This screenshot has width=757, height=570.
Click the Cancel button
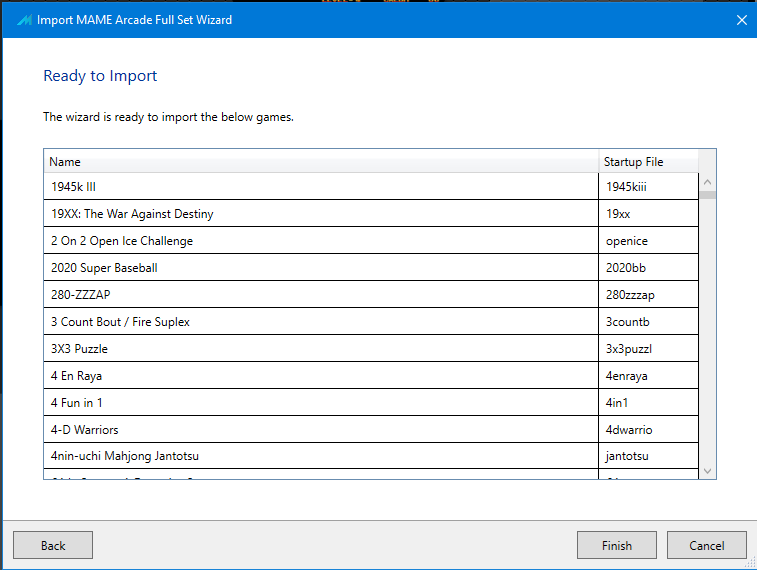706,545
